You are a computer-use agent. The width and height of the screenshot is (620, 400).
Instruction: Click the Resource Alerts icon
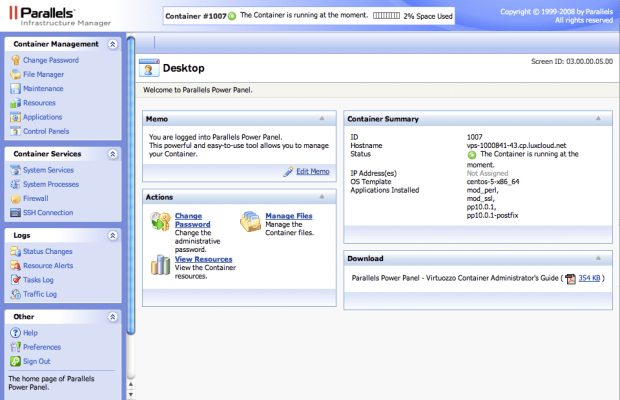point(15,266)
